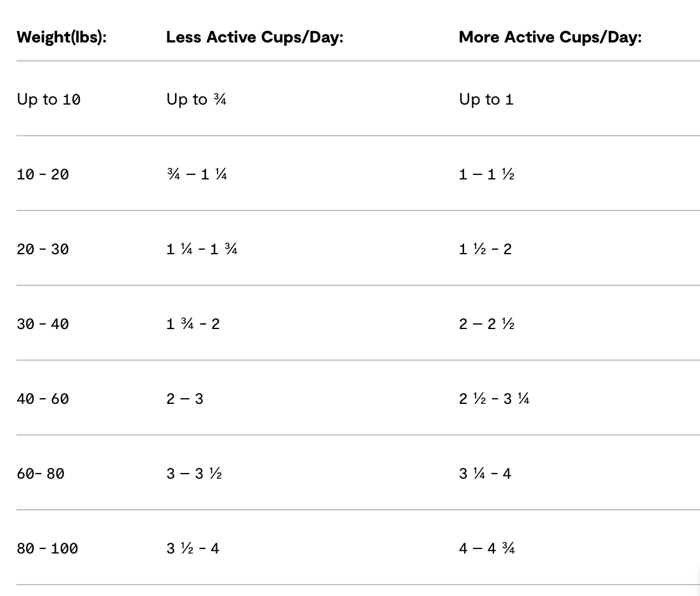Select less active amount for 30 - 40 lbs
The width and height of the screenshot is (700, 596).
(193, 324)
